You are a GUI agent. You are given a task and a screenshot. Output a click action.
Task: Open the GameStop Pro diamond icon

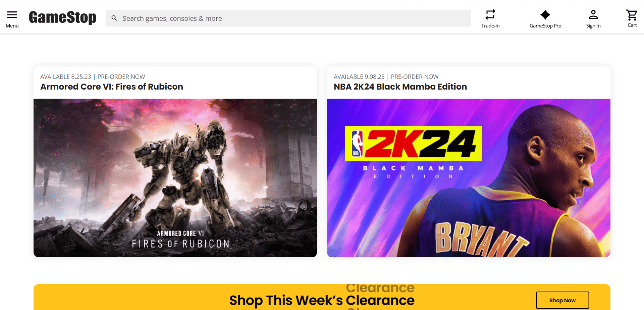[x=545, y=15]
